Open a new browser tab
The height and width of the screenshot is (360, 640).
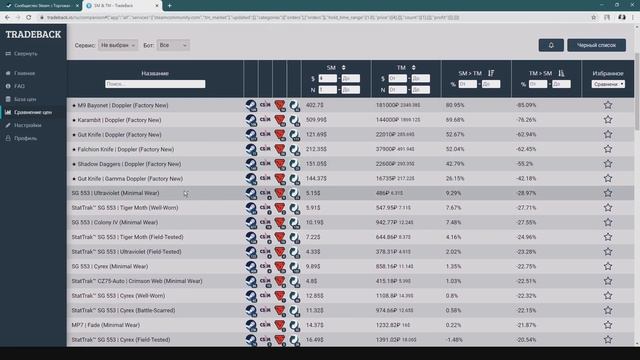point(169,6)
